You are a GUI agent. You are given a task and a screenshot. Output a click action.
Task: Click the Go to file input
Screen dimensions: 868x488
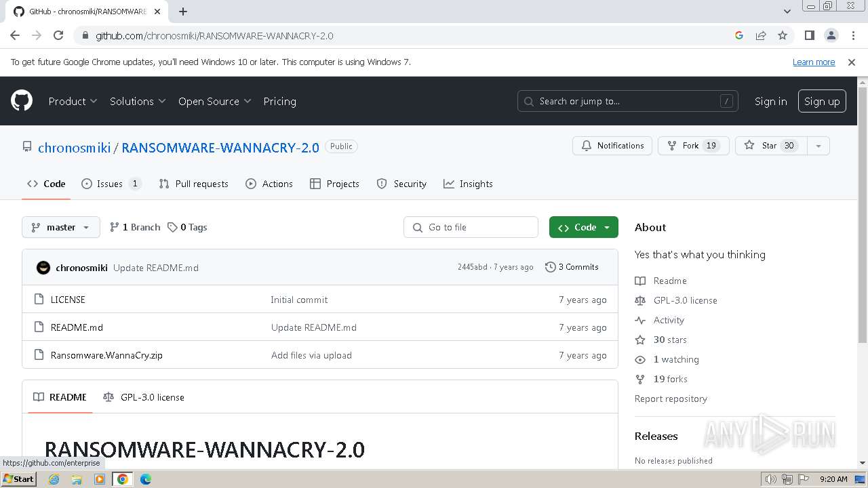[x=471, y=227]
